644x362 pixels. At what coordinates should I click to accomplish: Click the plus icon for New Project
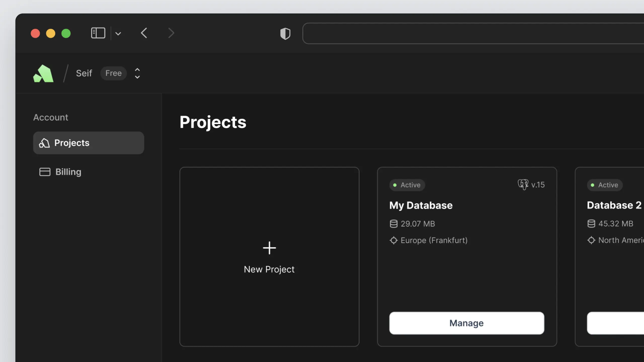point(269,248)
